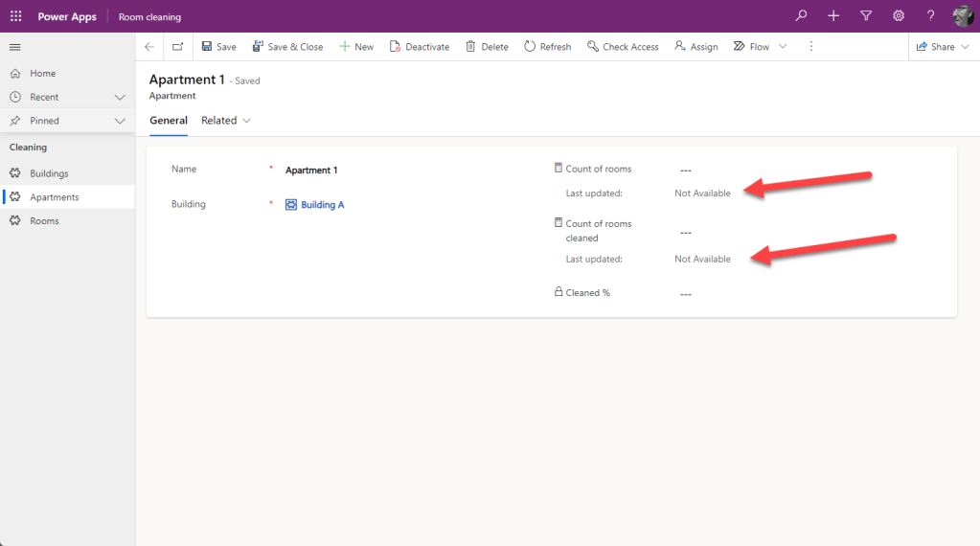The height and width of the screenshot is (546, 980).
Task: Open the Flow dropdown arrow
Action: (783, 47)
